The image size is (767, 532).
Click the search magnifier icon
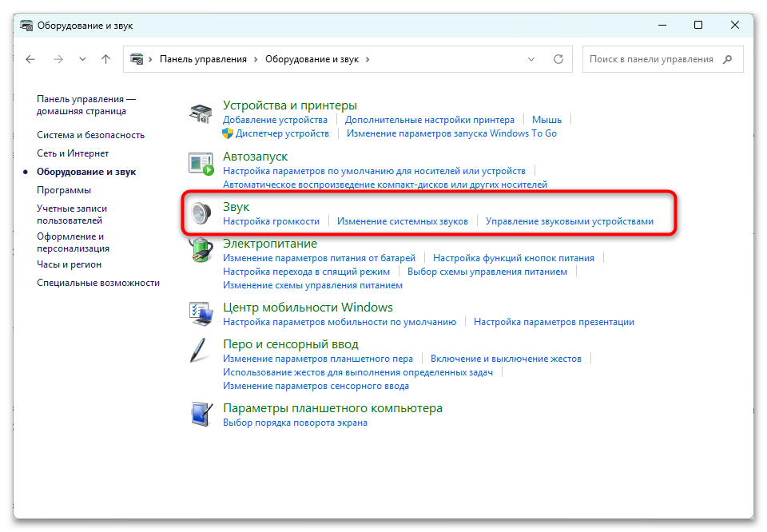click(x=727, y=59)
